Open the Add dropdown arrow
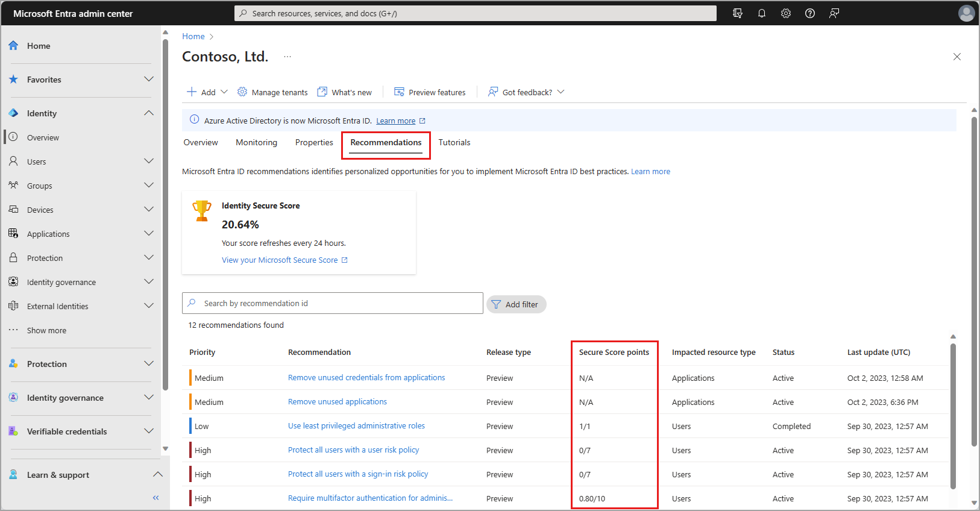980x511 pixels. 224,92
